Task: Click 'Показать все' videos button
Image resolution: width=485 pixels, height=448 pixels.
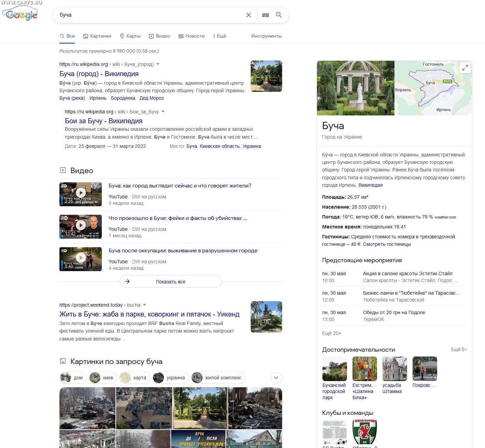Action: point(171,282)
